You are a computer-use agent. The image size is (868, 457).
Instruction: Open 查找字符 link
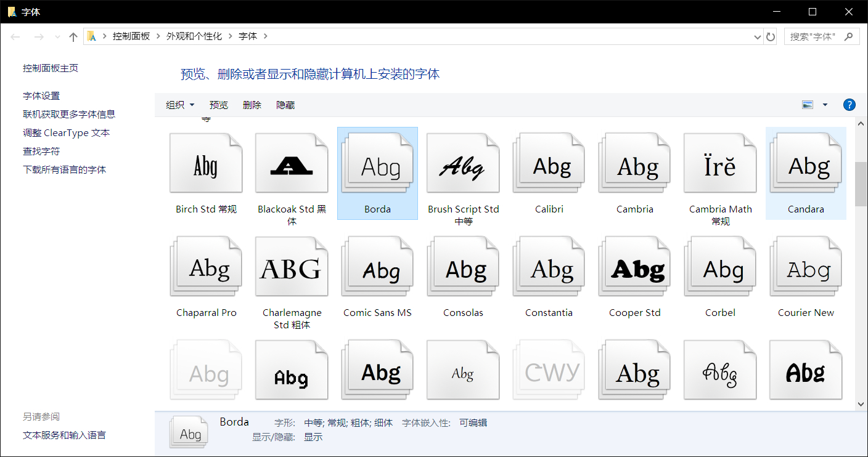pyautogui.click(x=41, y=152)
